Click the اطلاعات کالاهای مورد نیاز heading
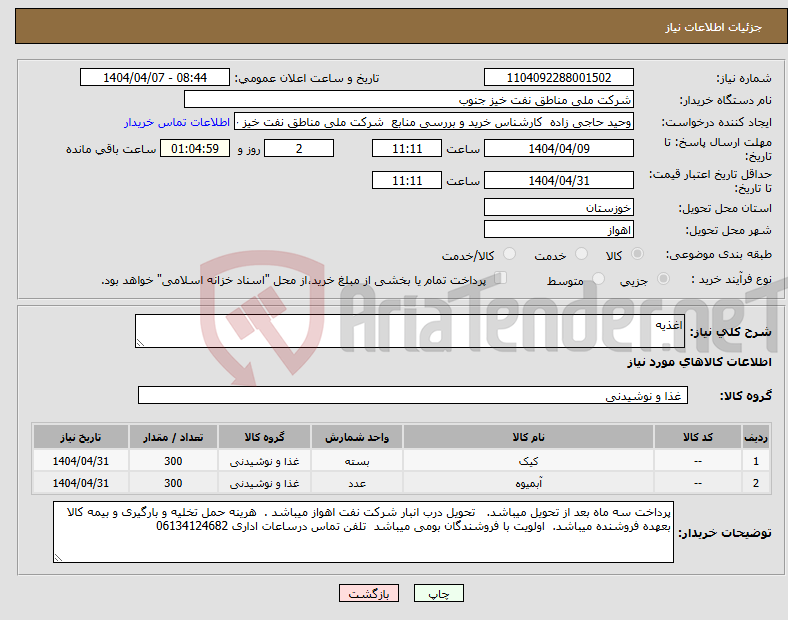The width and height of the screenshot is (788, 620). 699,362
